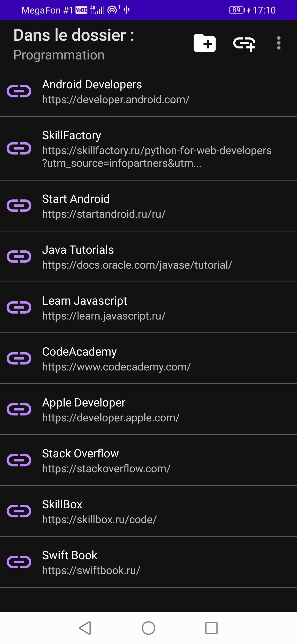Screen dimensions: 297x644
Task: Tap the USB connection icon in status bar
Action: (127, 10)
